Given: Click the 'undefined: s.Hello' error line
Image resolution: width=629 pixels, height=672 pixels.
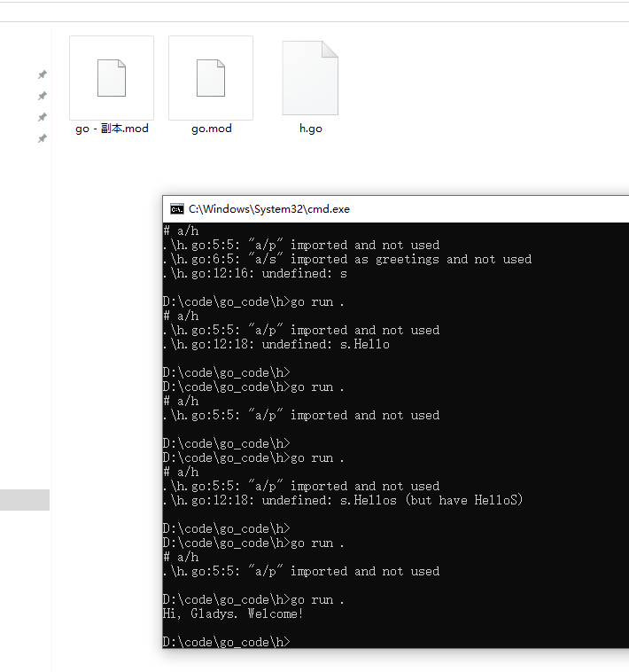Looking at the screenshot, I should [x=276, y=344].
